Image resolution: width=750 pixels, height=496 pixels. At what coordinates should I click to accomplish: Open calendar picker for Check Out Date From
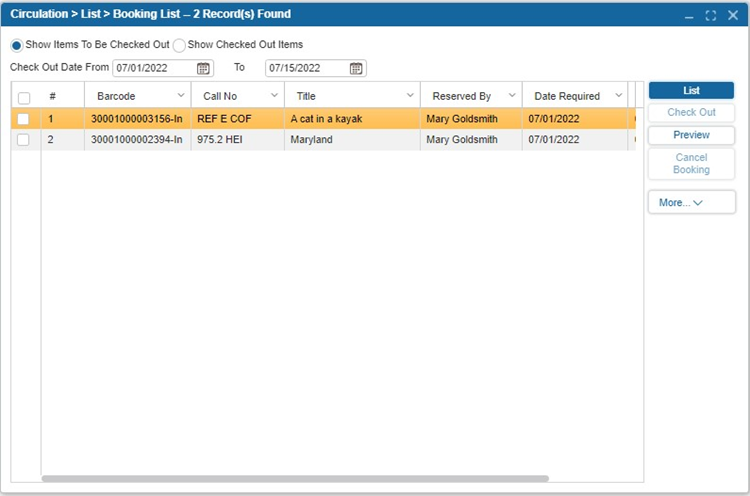click(x=203, y=68)
